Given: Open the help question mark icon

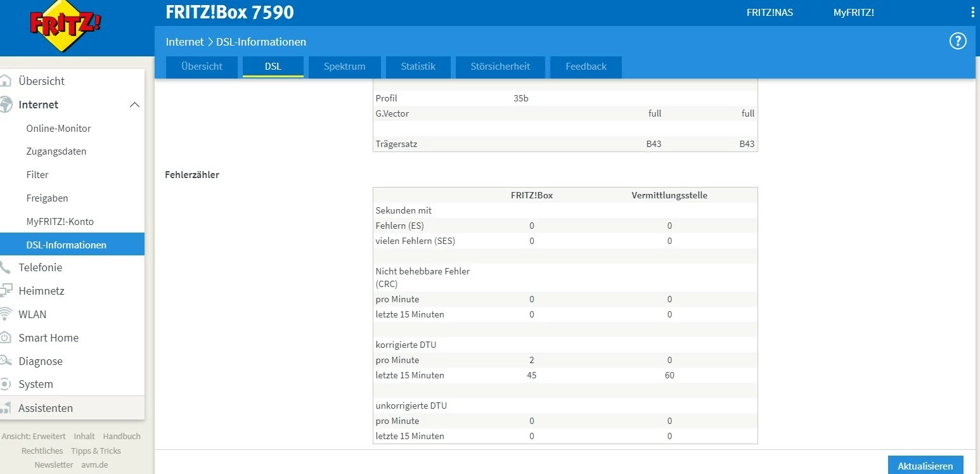Looking at the screenshot, I should coord(957,41).
